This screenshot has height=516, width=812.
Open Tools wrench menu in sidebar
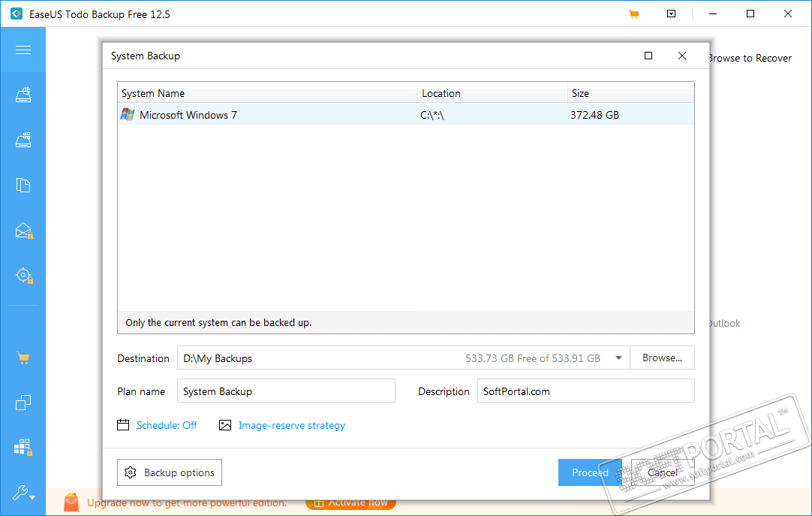click(x=23, y=493)
